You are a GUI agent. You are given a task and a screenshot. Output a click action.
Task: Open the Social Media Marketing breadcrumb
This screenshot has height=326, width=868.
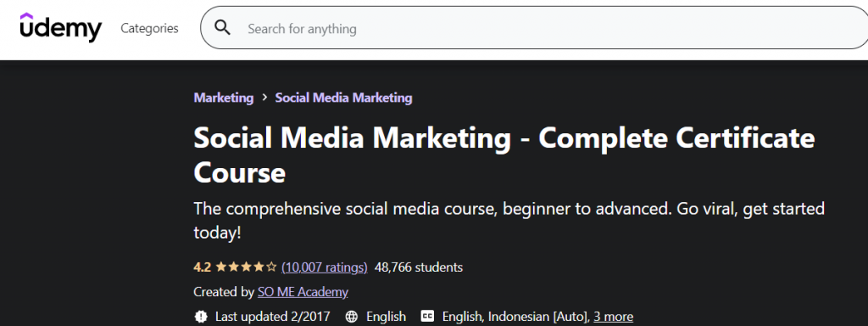click(344, 98)
